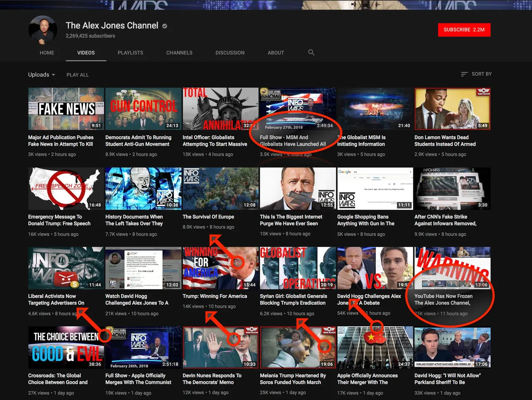
Task: Open title Don Lemon Wants Dead Students
Action: point(445,141)
